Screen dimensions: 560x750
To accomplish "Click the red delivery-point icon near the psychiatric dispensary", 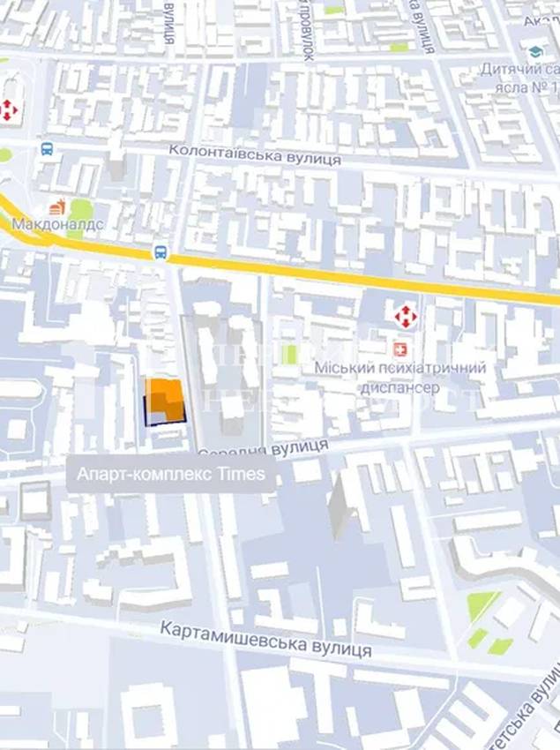I will [x=406, y=317].
